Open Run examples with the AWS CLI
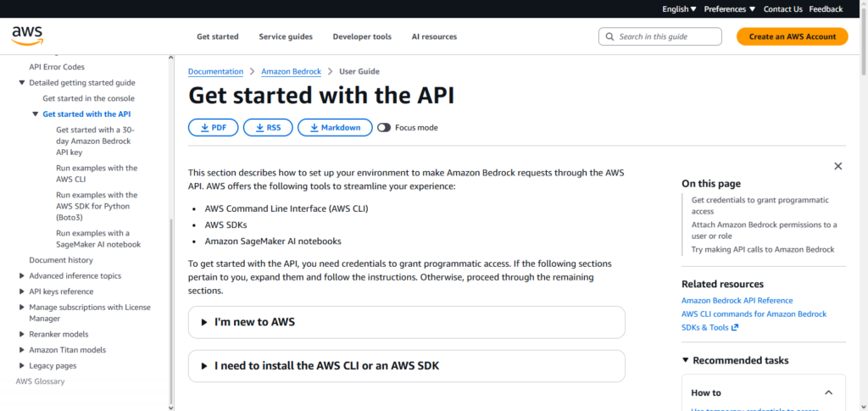 tap(97, 174)
